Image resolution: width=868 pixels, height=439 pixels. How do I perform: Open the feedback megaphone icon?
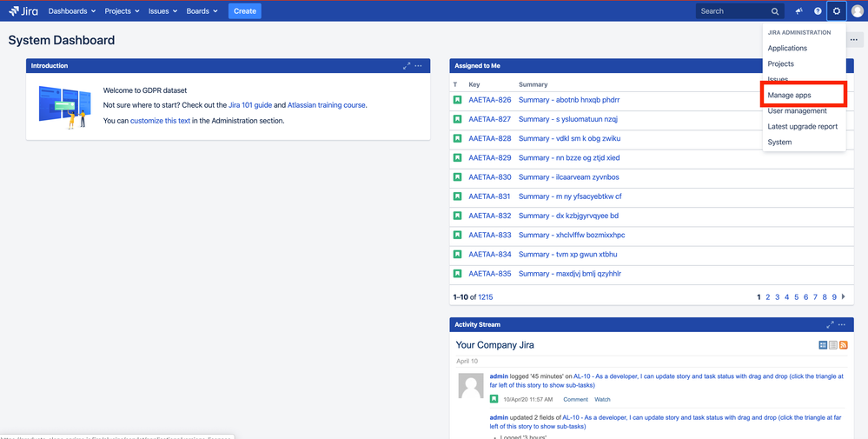[x=799, y=11]
